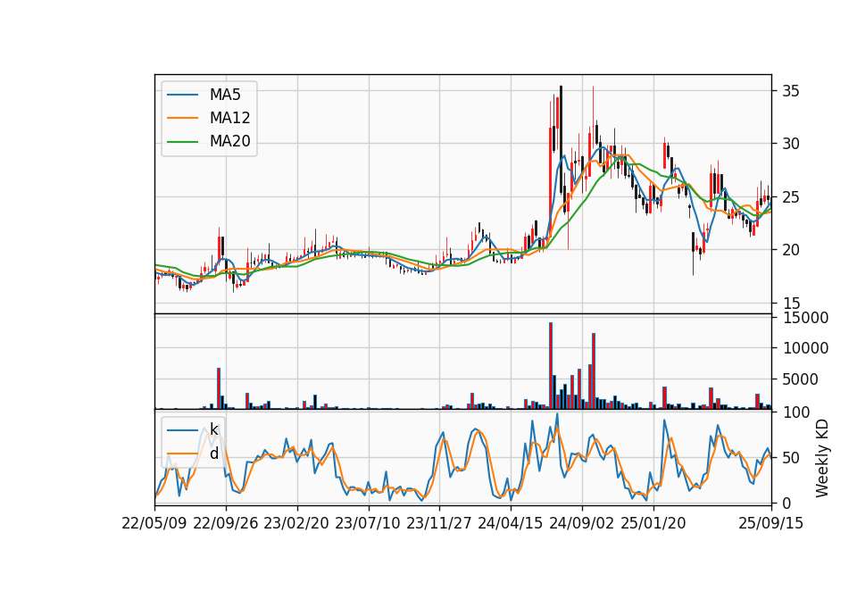Click the orange MA12 legend line sample
This screenshot has height=616, width=857.
(182, 118)
